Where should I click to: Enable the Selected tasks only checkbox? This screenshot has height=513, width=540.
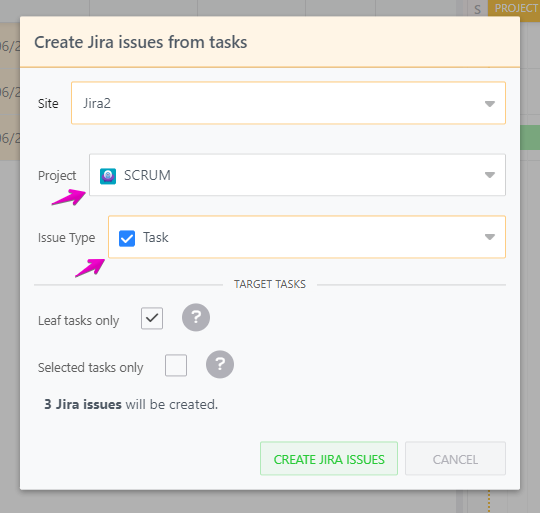pyautogui.click(x=176, y=365)
